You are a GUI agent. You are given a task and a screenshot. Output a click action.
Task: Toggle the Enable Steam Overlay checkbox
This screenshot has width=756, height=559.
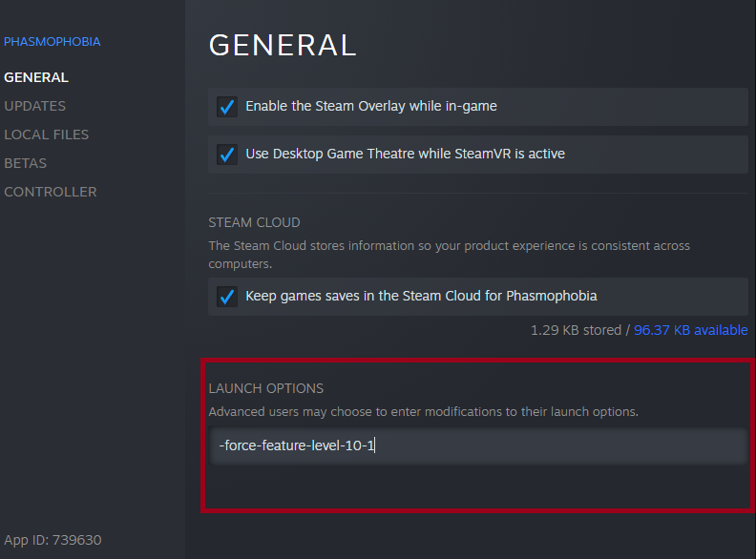tap(227, 107)
